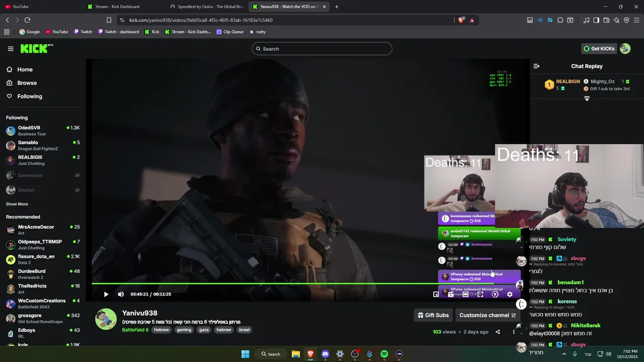This screenshot has width=644, height=362.
Task: Open Battlefield 6 category link
Action: click(x=135, y=330)
